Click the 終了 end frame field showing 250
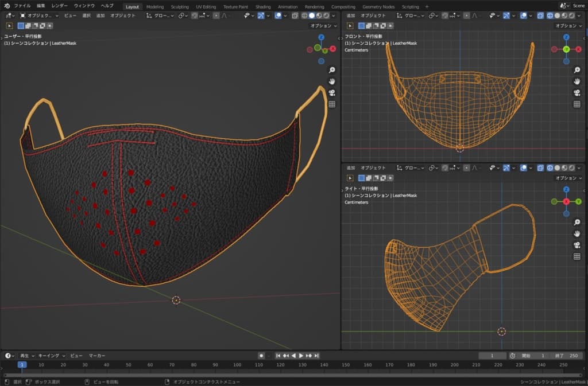Viewport: 588px width, 386px height. pyautogui.click(x=568, y=356)
